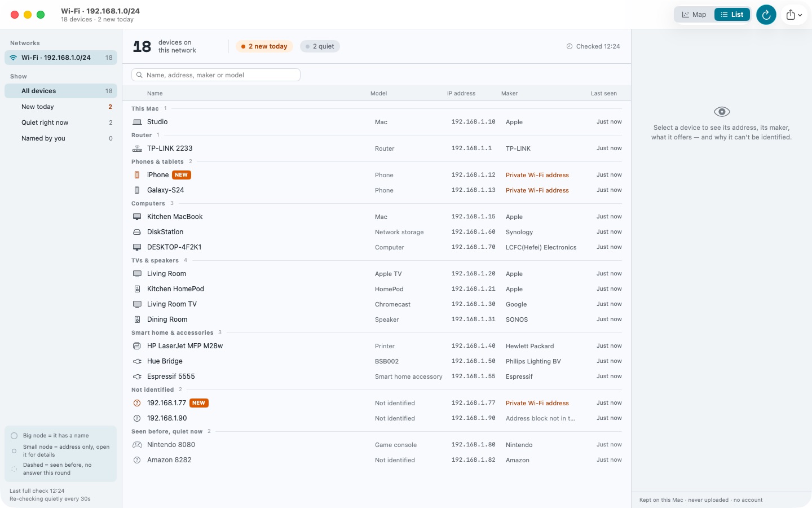Sort by the Model column header
The image size is (812, 508).
(379, 94)
